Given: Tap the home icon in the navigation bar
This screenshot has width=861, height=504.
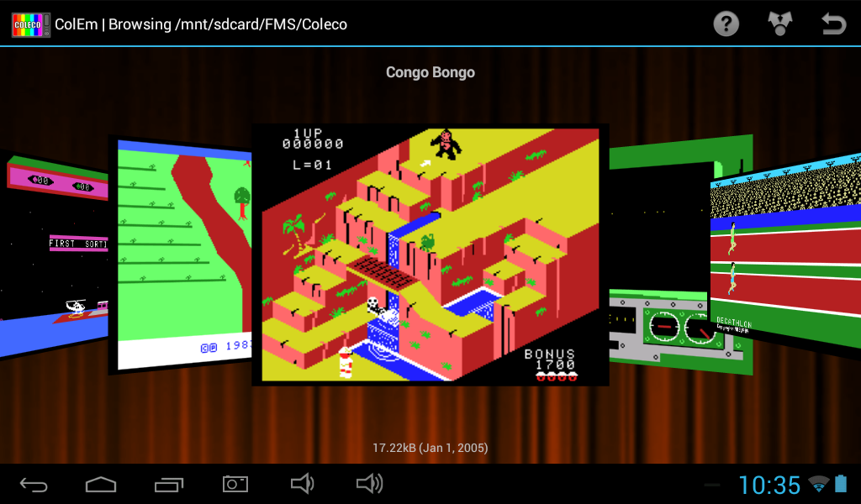Looking at the screenshot, I should pos(100,484).
